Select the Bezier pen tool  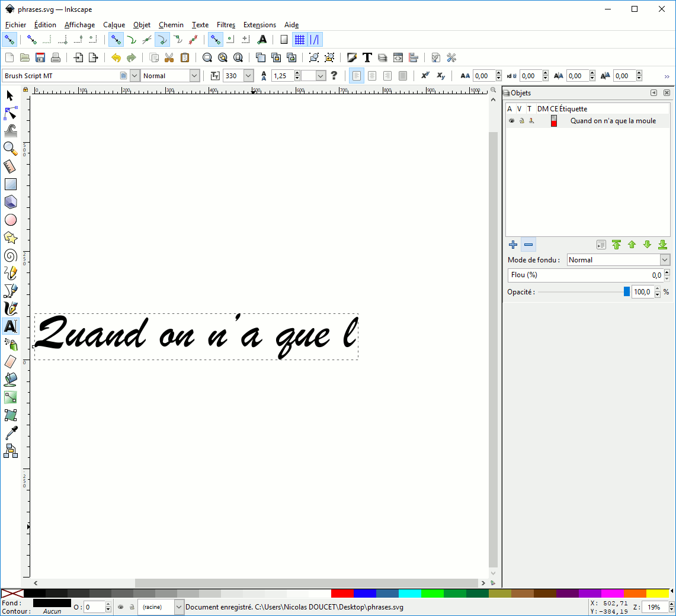click(x=10, y=291)
